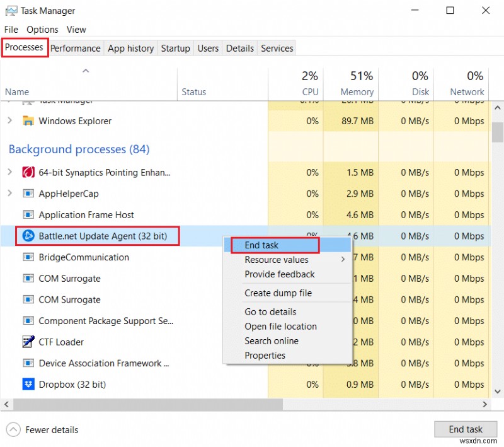Select Open file location menu entry
Image resolution: width=504 pixels, height=447 pixels.
[x=280, y=327]
